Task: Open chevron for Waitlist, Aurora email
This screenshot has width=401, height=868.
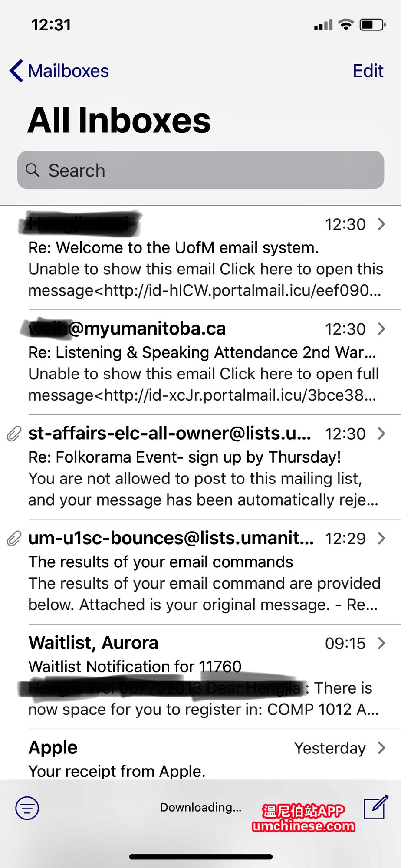Action: coord(381,643)
